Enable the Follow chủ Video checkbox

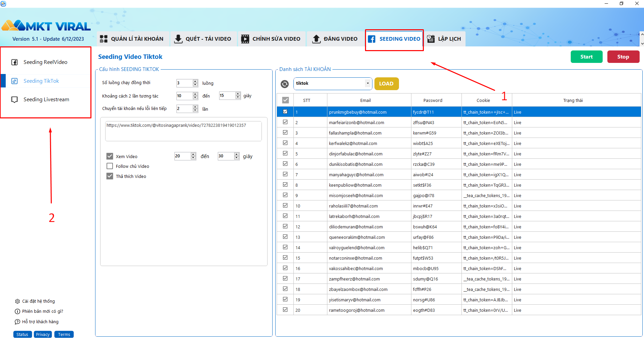(110, 166)
